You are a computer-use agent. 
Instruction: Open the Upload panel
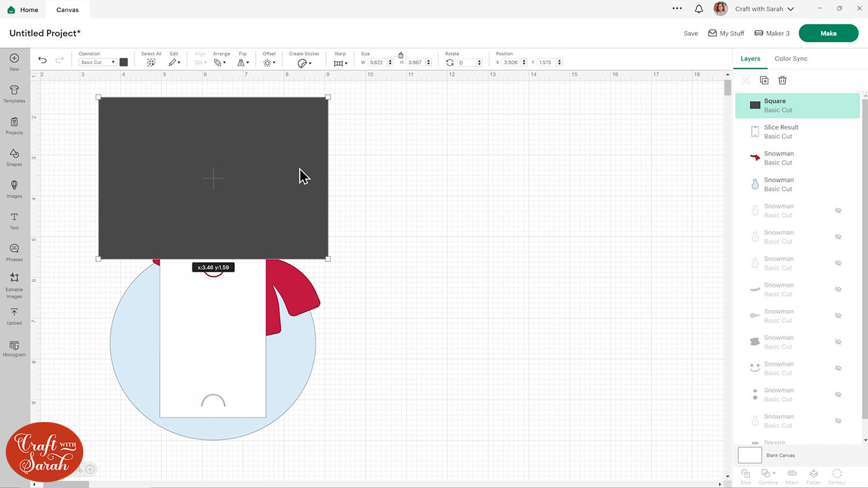(14, 316)
